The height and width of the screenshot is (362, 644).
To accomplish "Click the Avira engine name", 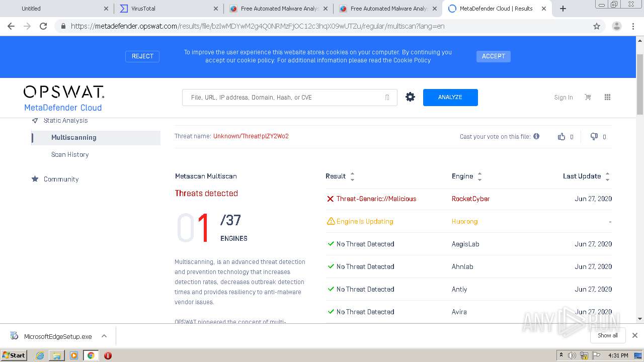I will point(459,312).
